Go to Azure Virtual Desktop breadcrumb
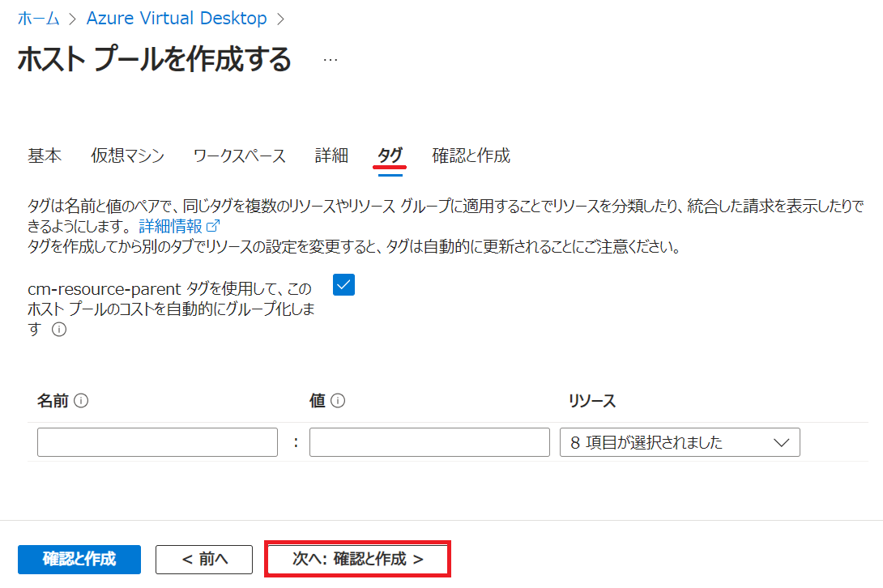Image resolution: width=883 pixels, height=588 pixels. [x=177, y=19]
